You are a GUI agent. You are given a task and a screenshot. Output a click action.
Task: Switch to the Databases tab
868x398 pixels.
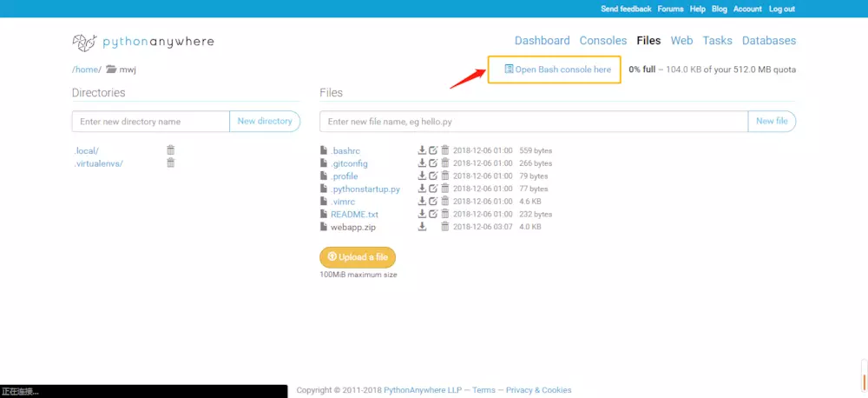coord(769,41)
